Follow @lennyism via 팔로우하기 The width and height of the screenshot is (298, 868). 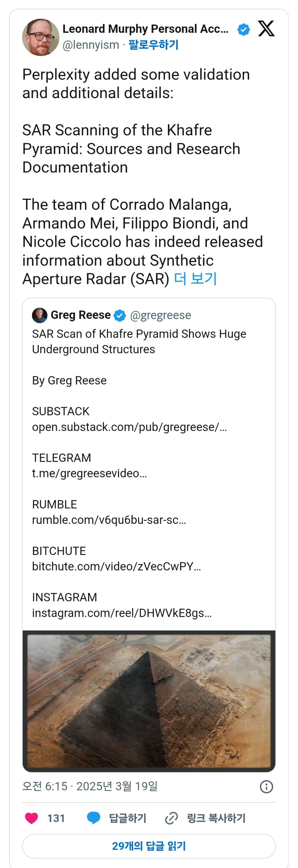(154, 45)
